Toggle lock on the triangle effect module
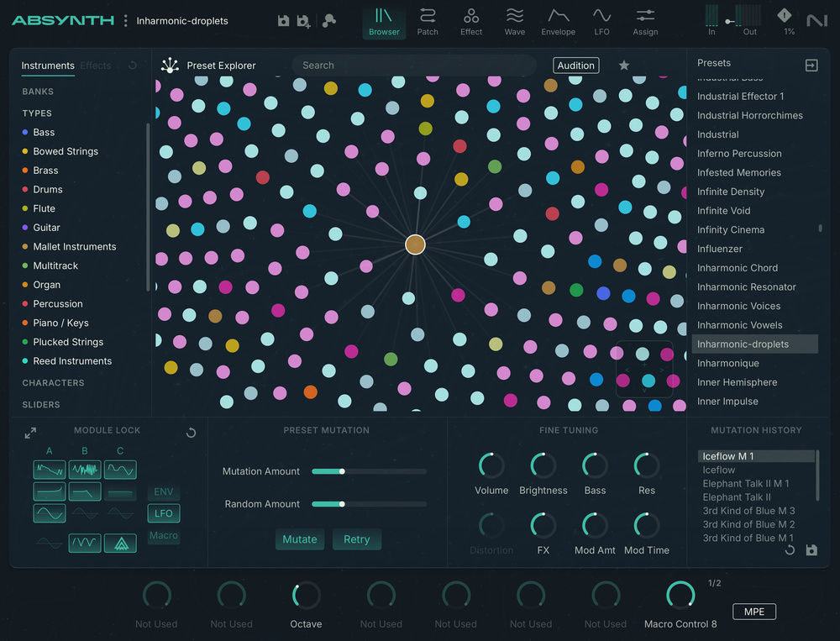This screenshot has height=641, width=840. coord(120,544)
